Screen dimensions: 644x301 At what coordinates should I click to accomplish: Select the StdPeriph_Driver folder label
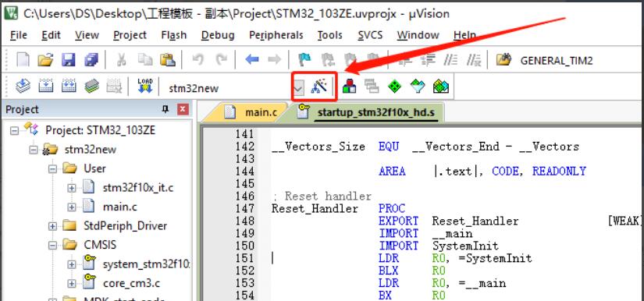125,226
